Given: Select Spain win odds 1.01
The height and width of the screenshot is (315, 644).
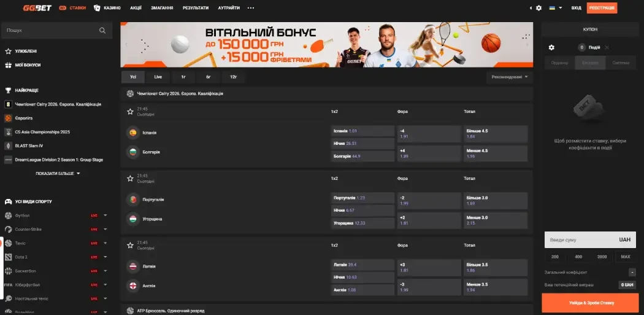Looking at the screenshot, I should coord(362,131).
